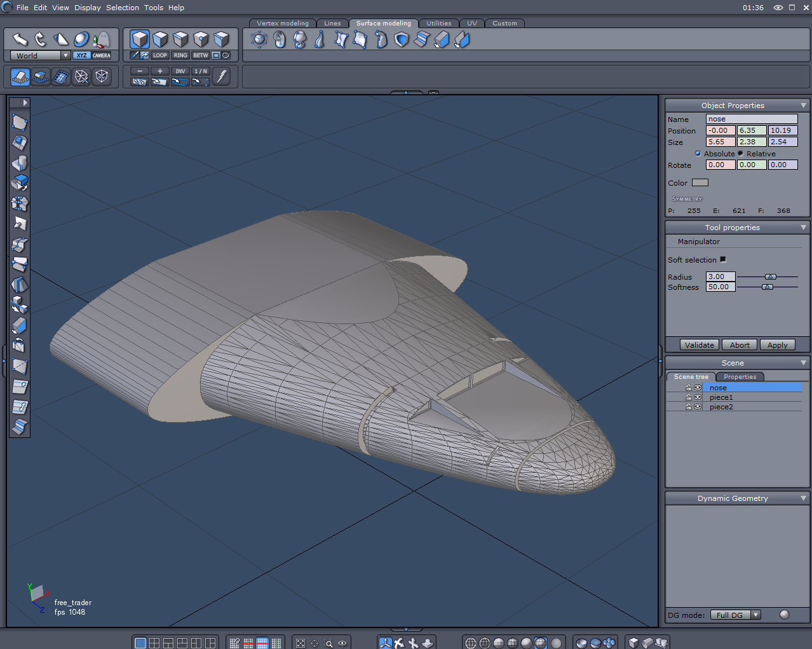The height and width of the screenshot is (649, 812).
Task: Click the half-sphere smoothing icon at bottom
Action: click(581, 643)
